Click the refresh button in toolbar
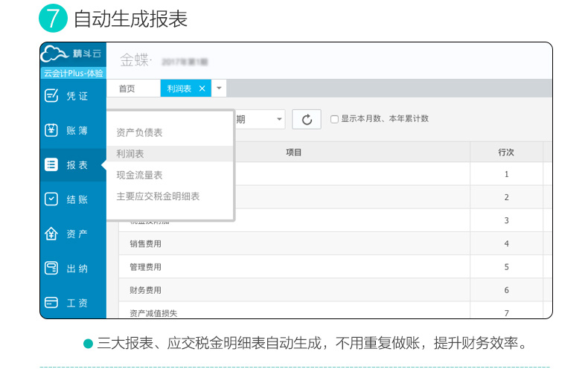Screen dimensions: 588x372 click(307, 119)
